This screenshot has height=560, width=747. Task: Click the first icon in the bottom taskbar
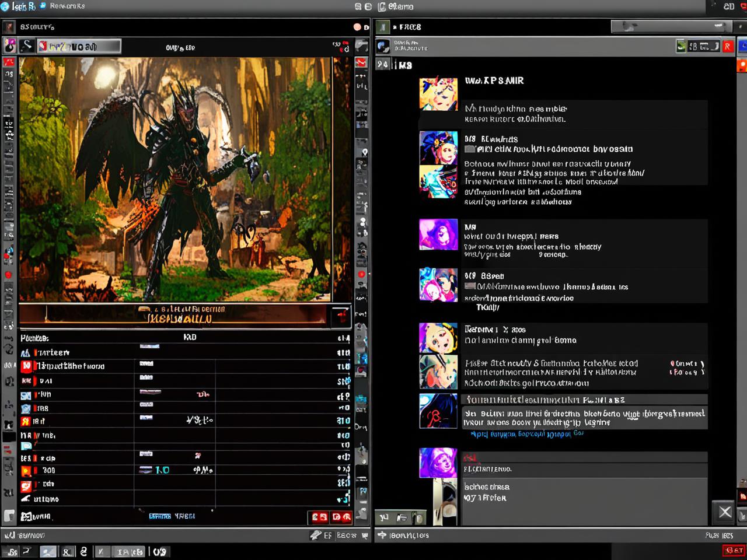coord(11,551)
